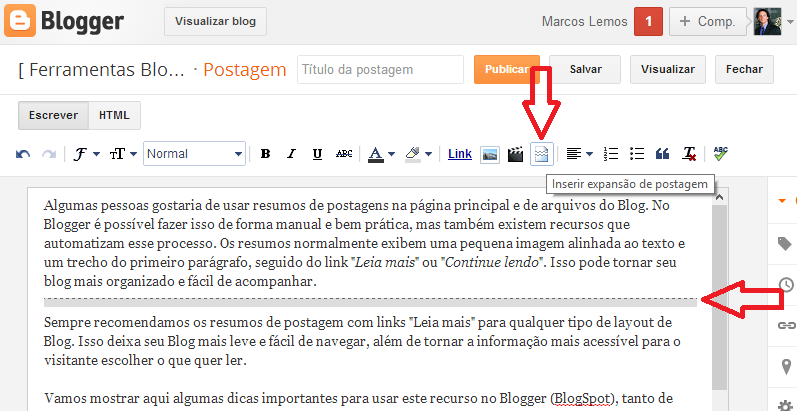Open the labels tag sidebar icon
The height and width of the screenshot is (411, 797).
[x=785, y=244]
